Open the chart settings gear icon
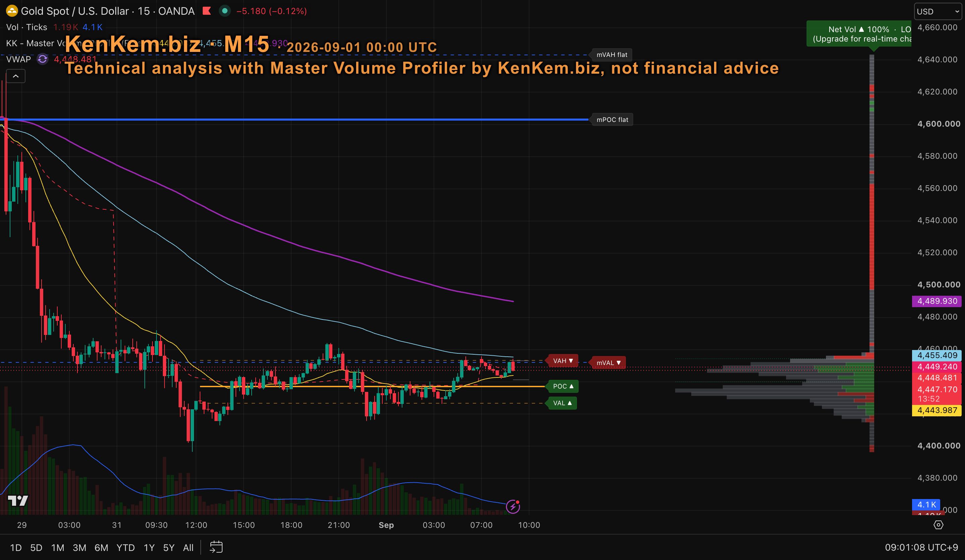 coord(938,525)
